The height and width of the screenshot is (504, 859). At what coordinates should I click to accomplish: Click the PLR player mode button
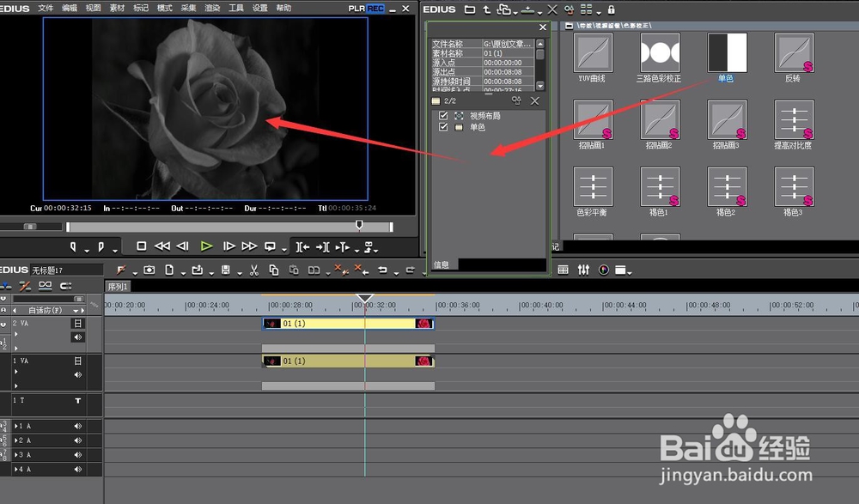(x=356, y=9)
